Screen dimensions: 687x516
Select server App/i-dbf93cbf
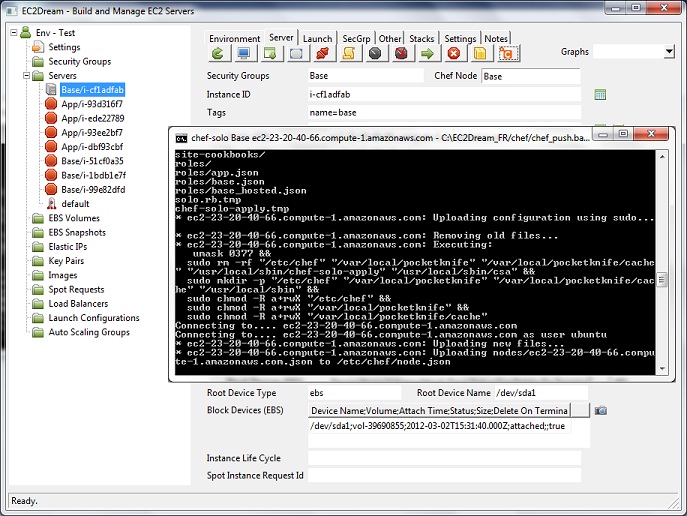click(x=92, y=147)
